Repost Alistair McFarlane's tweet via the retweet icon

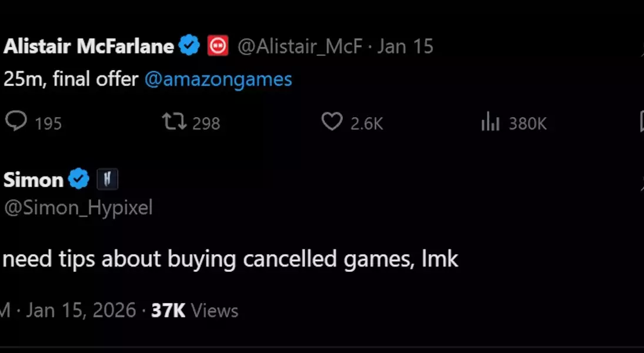pyautogui.click(x=174, y=122)
